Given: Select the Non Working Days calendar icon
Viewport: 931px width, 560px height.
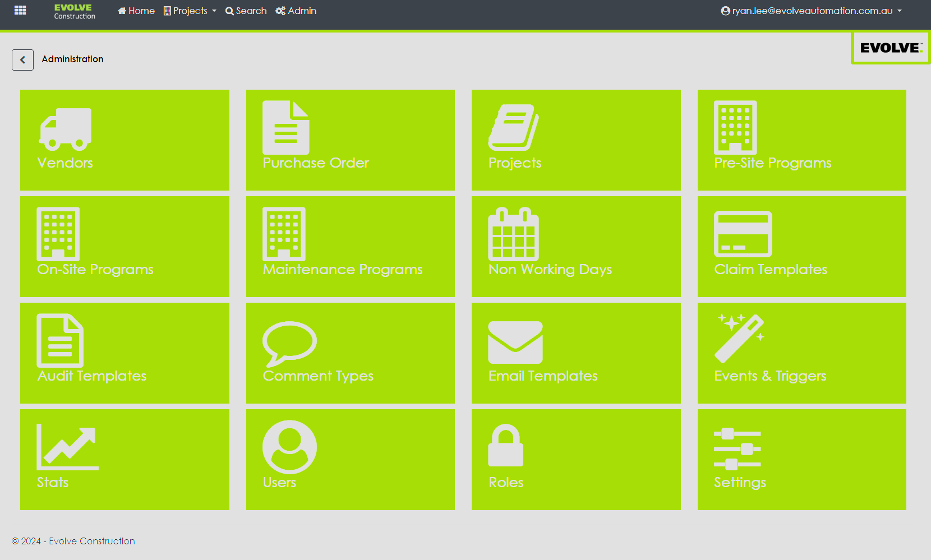Looking at the screenshot, I should coord(513,234).
